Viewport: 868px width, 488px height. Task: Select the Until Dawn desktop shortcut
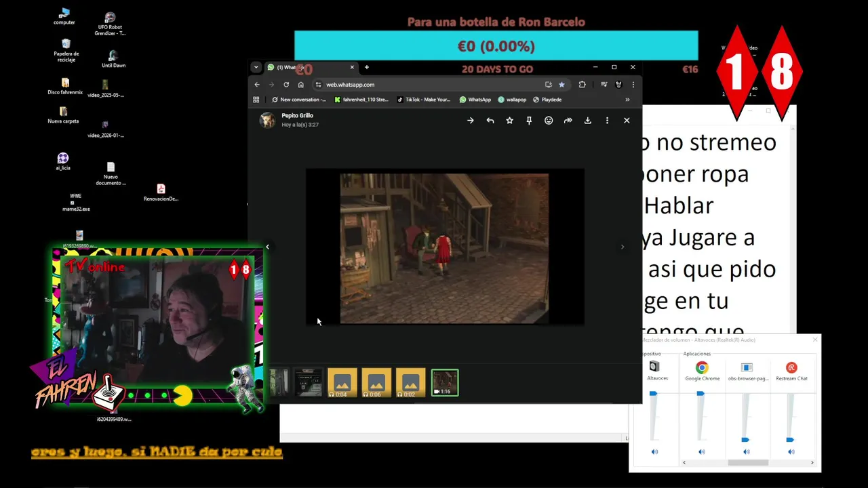113,60
